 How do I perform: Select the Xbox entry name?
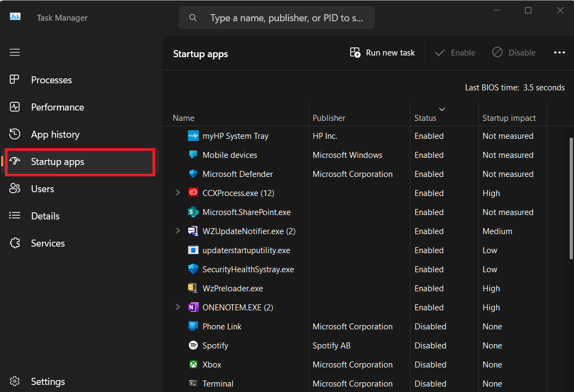point(212,365)
